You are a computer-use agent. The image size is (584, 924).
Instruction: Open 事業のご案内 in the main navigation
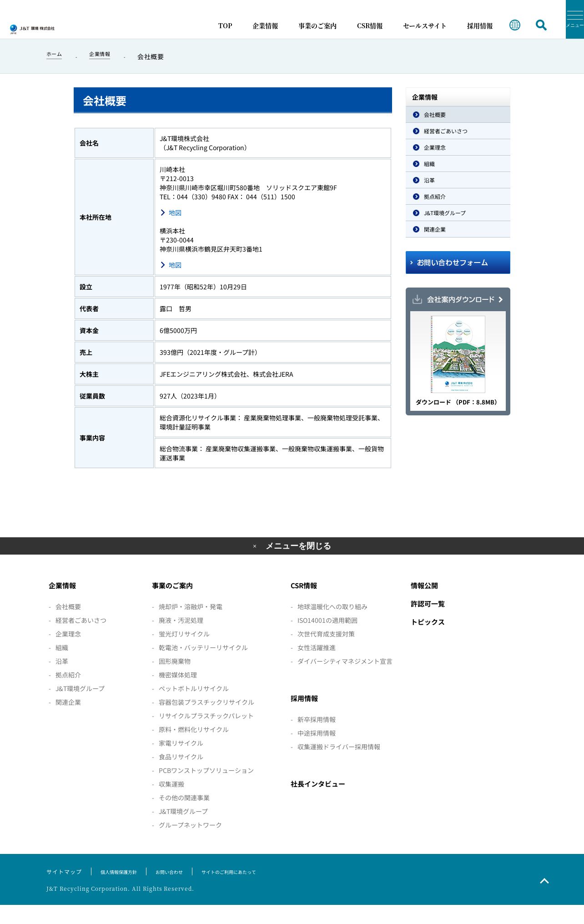317,26
